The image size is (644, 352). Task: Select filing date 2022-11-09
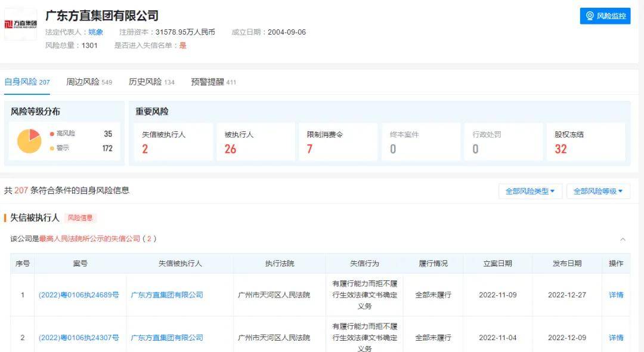coord(498,295)
